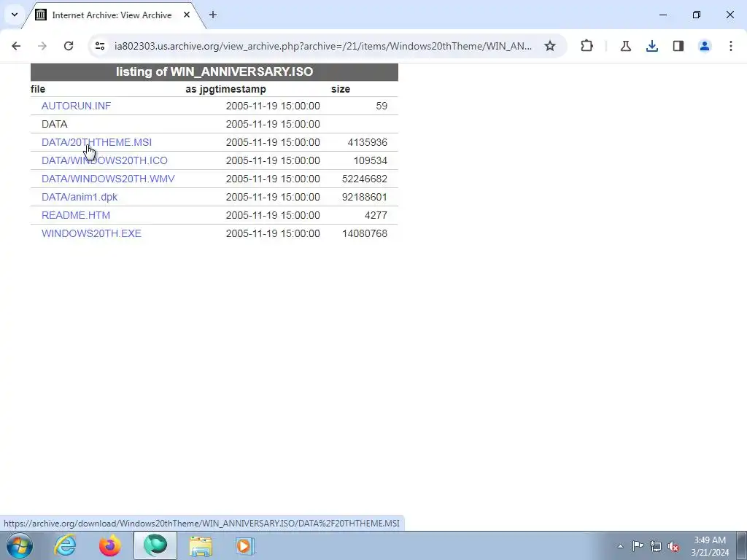
Task: Click the active browser taskbar icon
Action: [x=155, y=545]
